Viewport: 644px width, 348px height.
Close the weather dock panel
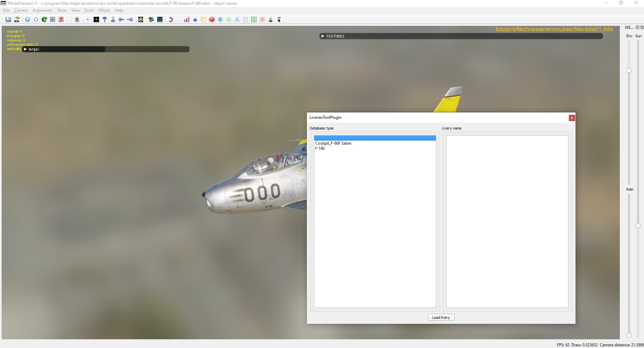pos(642,28)
